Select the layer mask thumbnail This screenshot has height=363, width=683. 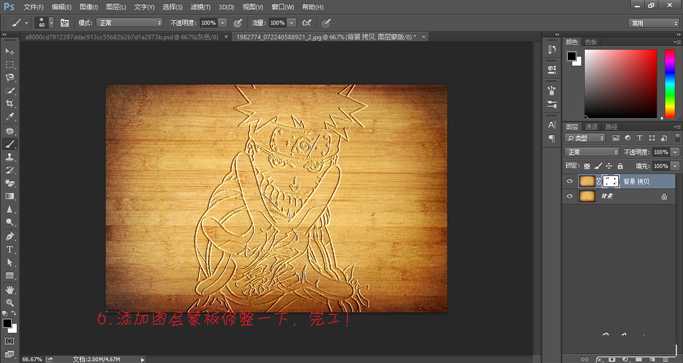tap(611, 181)
